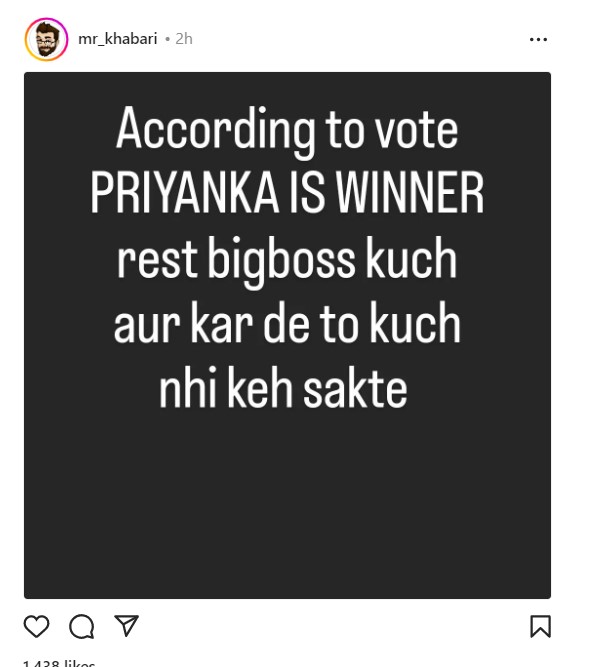Open mr_khabari's story from the profile avatar

[46, 39]
